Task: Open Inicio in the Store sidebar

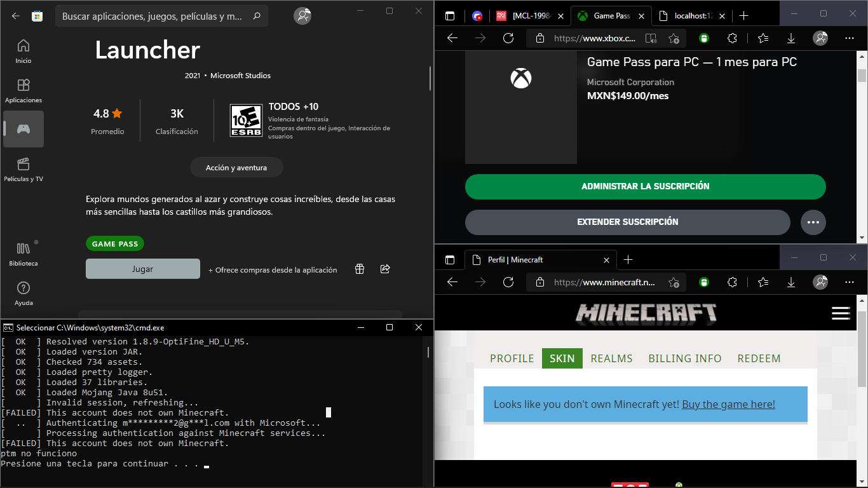Action: click(x=24, y=51)
